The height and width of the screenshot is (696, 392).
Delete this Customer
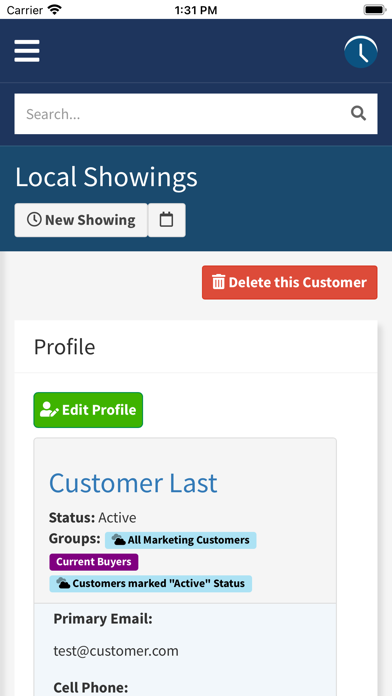[x=289, y=282]
